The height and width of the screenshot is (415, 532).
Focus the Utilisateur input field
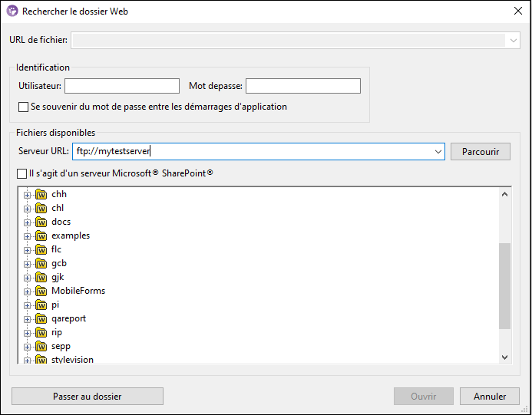[122, 86]
